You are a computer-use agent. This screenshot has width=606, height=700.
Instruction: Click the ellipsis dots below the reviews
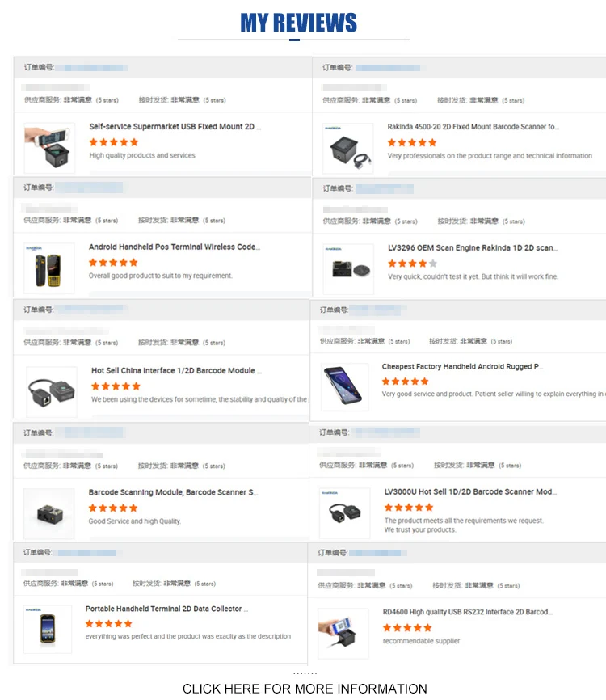pyautogui.click(x=305, y=673)
